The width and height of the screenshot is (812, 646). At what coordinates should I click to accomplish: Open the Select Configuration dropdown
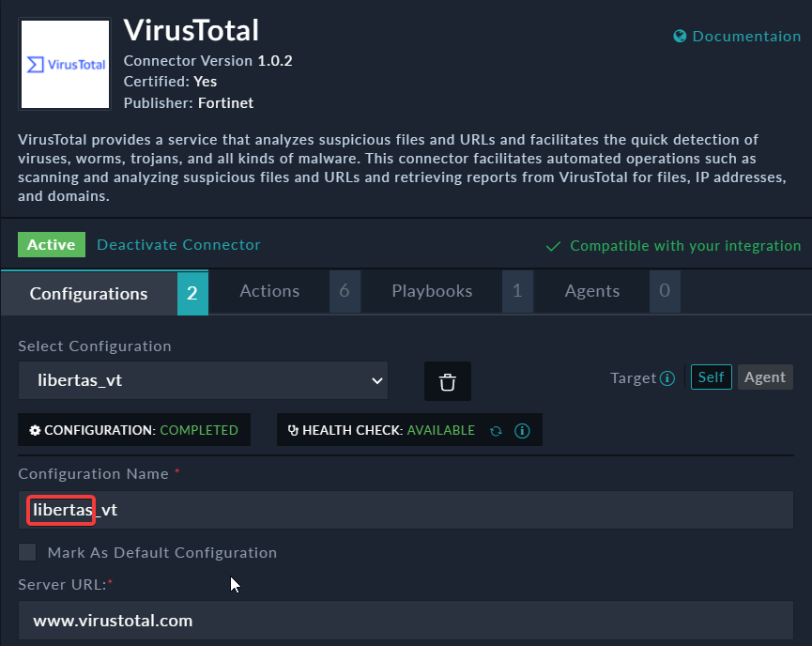coord(203,380)
